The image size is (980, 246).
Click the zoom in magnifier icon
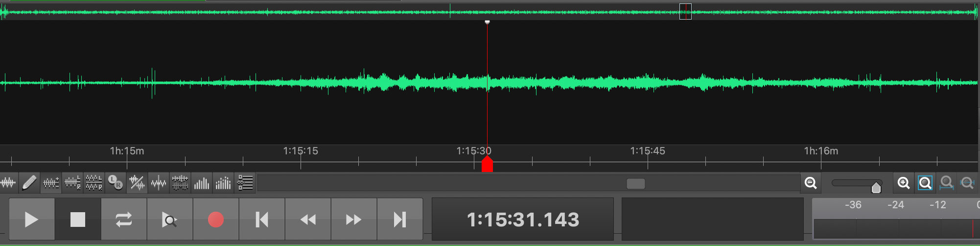pos(904,183)
